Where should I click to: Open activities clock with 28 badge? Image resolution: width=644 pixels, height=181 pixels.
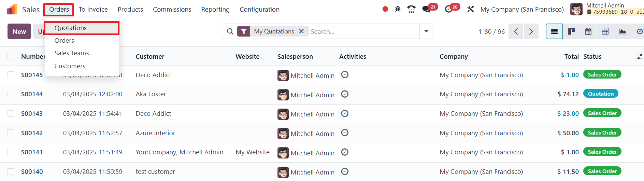pos(449,9)
